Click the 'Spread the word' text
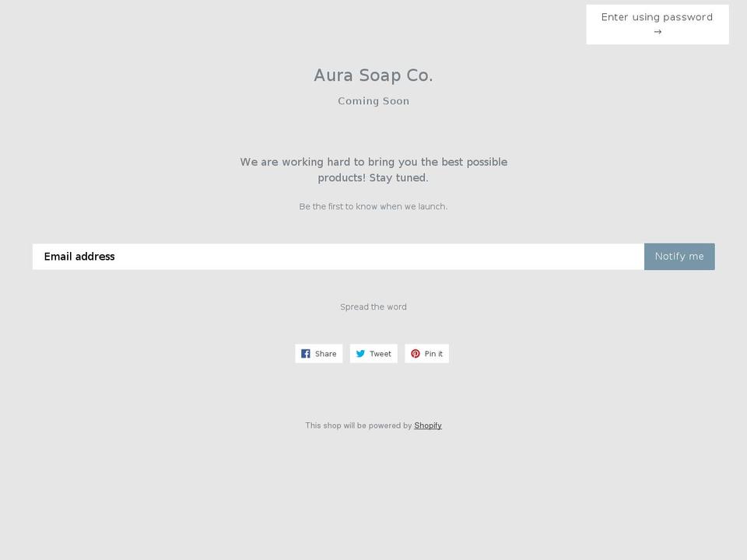Viewport: 747px width, 560px height. (x=373, y=306)
